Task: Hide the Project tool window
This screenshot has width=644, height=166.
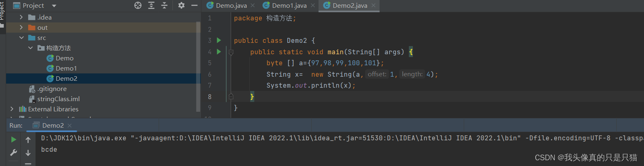Action: [x=194, y=5]
